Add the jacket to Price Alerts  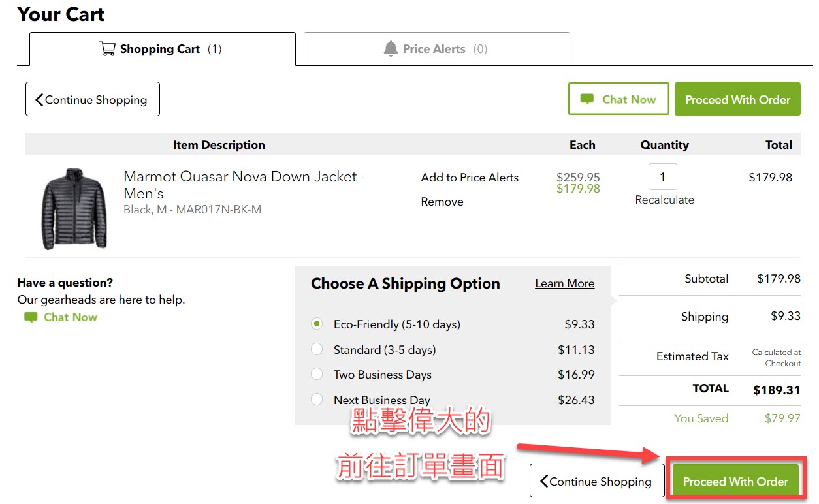click(470, 178)
